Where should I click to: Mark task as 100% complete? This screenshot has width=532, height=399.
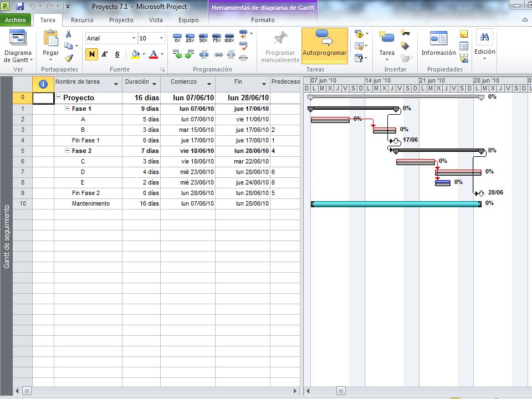[x=229, y=38]
